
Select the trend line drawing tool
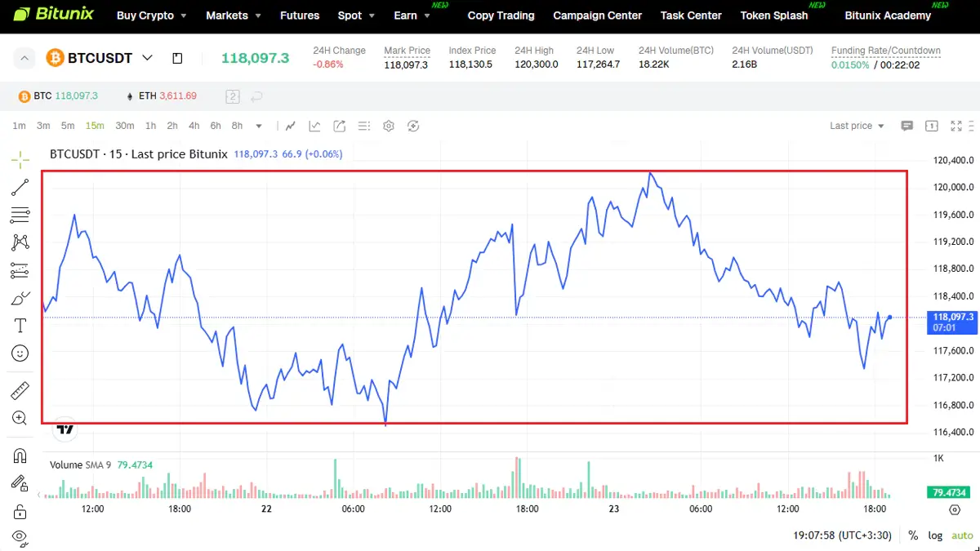coord(20,188)
